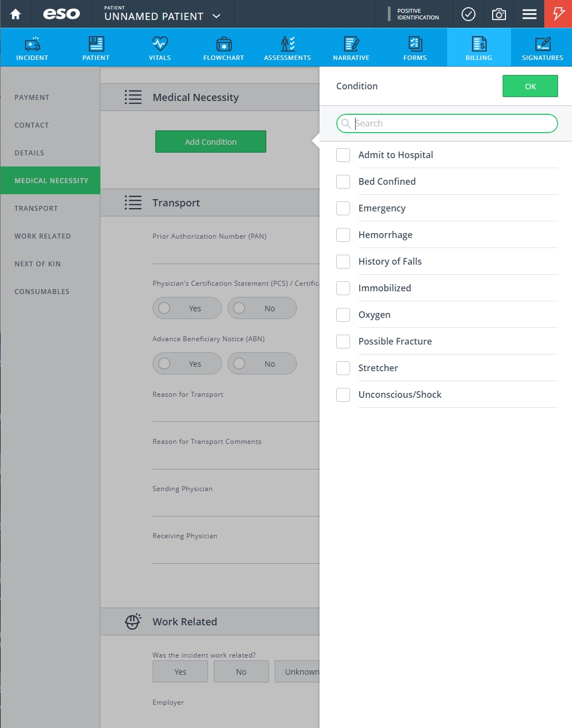Open the Assessments body icon
Viewport: 572px width, 728px height.
pyautogui.click(x=287, y=44)
